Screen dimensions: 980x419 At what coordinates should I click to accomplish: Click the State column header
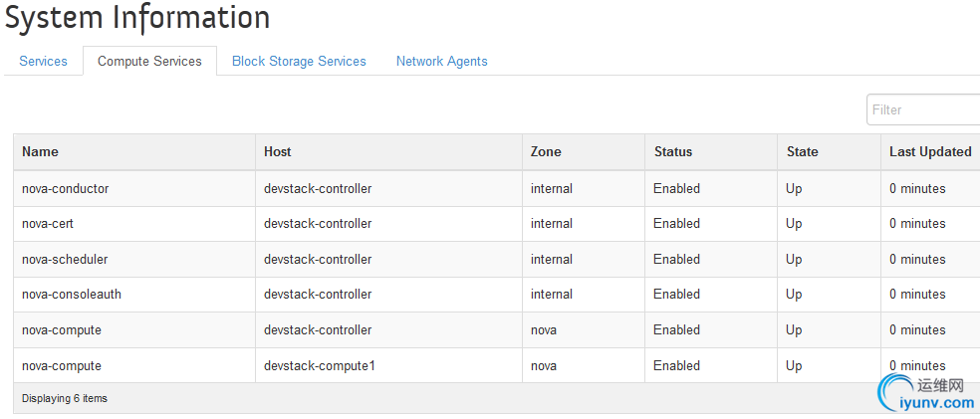(x=802, y=151)
